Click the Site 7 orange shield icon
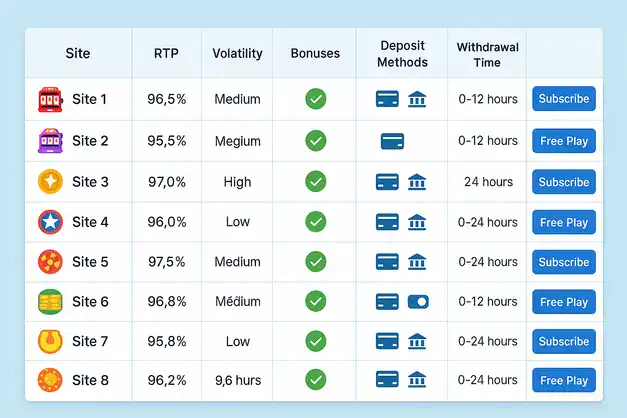Image resolution: width=627 pixels, height=418 pixels. pyautogui.click(x=49, y=341)
